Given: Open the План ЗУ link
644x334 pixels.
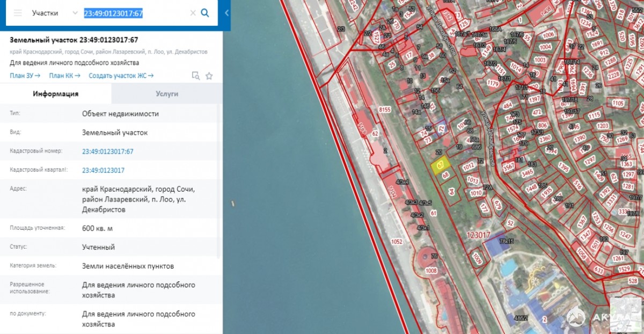Looking at the screenshot, I should (x=25, y=76).
